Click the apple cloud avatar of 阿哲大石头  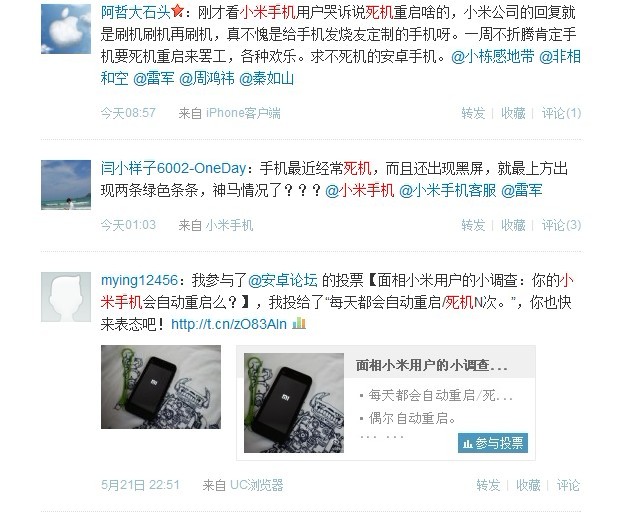[66, 29]
